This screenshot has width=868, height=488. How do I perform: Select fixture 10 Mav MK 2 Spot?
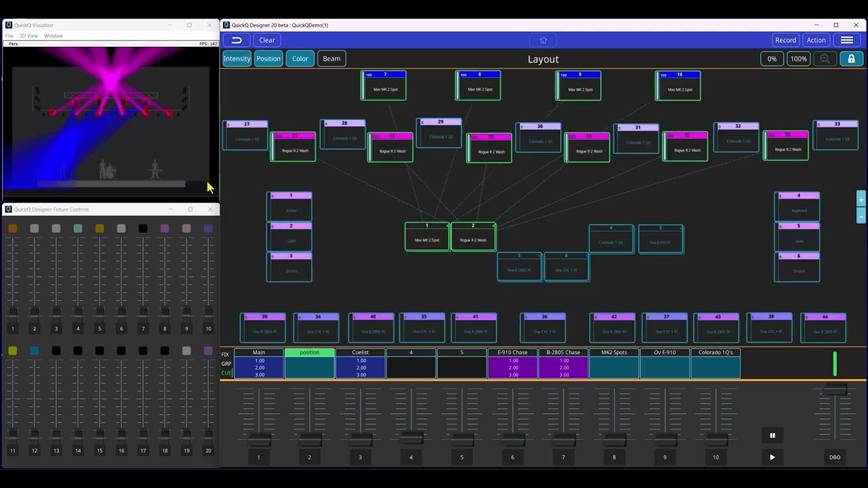click(678, 85)
